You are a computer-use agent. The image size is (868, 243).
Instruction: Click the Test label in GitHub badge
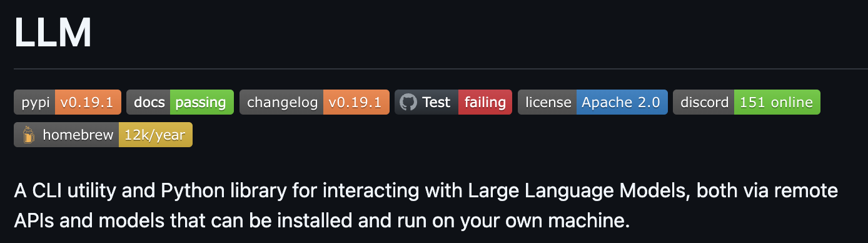pos(436,102)
